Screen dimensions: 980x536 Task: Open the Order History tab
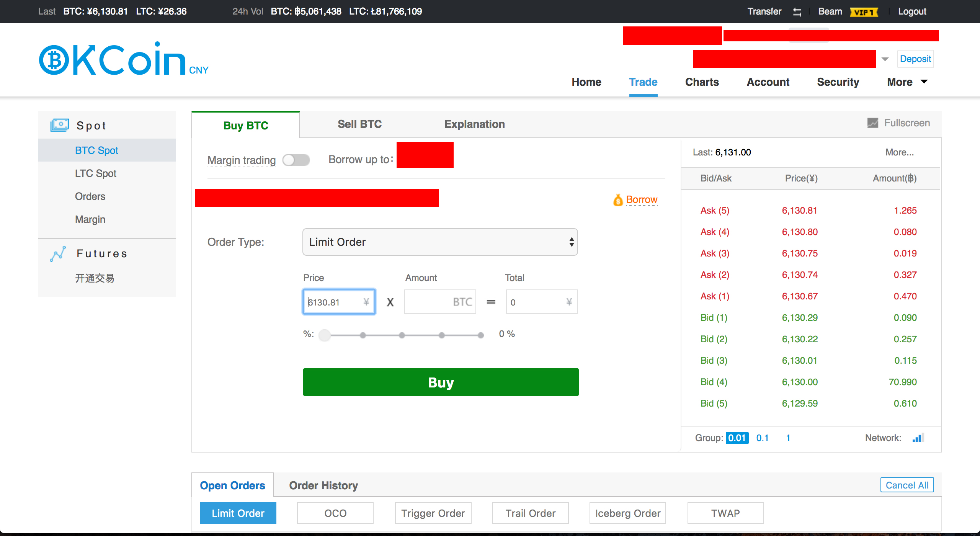[x=323, y=485]
